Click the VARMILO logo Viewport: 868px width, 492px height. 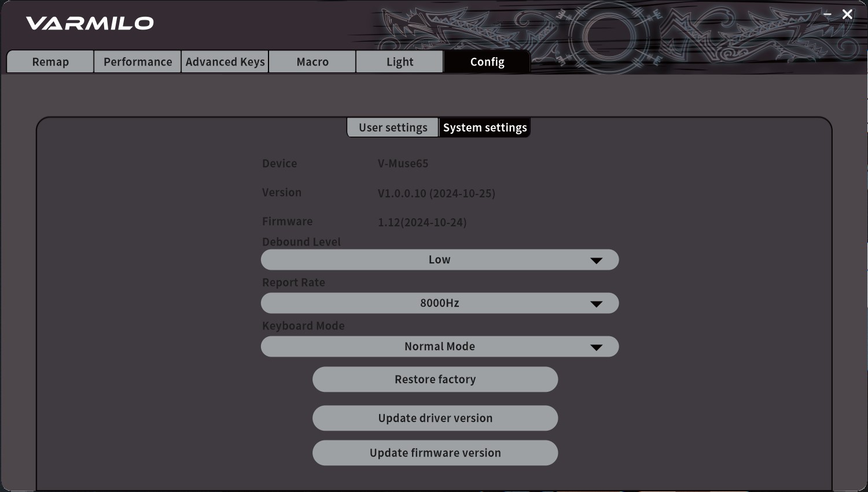(90, 23)
